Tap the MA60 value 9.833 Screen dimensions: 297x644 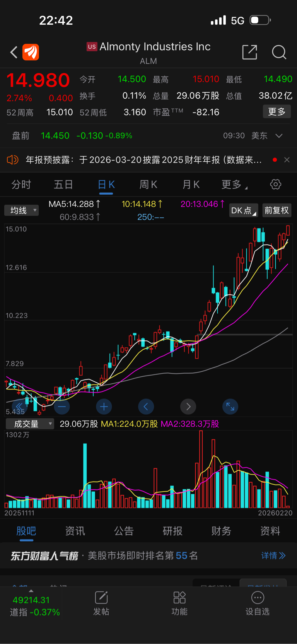click(x=80, y=217)
